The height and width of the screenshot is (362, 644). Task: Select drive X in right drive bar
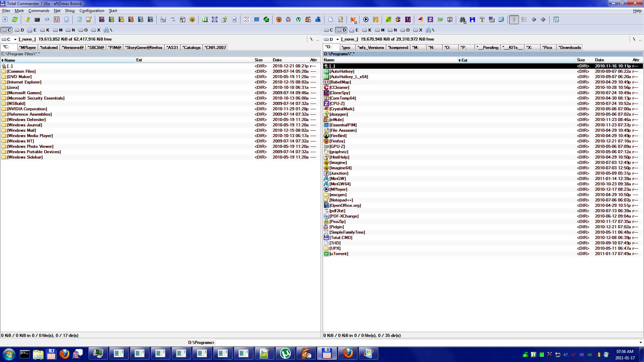[x=418, y=30]
